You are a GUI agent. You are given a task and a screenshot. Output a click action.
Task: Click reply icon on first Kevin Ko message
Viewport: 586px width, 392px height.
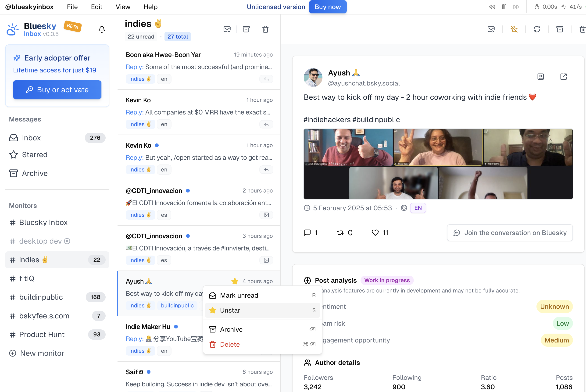[266, 124]
